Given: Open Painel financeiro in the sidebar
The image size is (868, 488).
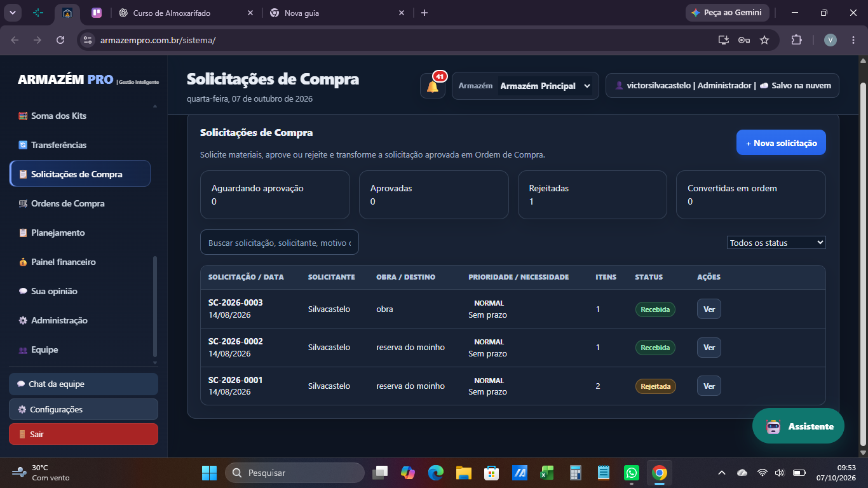Looking at the screenshot, I should tap(80, 262).
